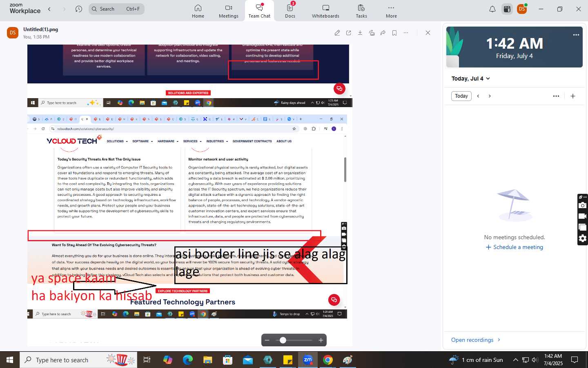Go to the next day in calendar
Screen dimensions: 588x368
click(490, 96)
